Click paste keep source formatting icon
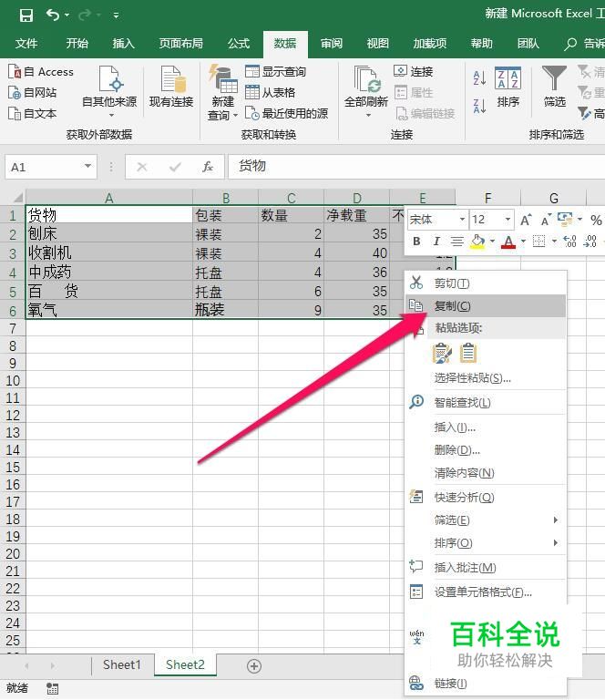The width and height of the screenshot is (605, 700). [443, 353]
